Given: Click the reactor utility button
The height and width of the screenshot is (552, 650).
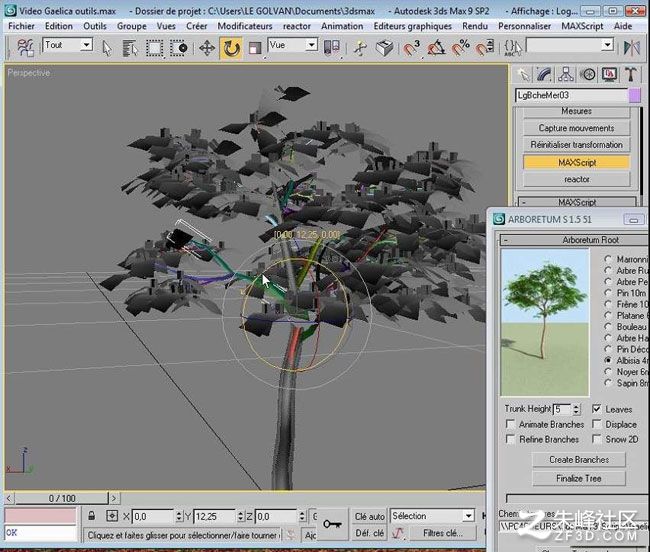Looking at the screenshot, I should [x=576, y=179].
